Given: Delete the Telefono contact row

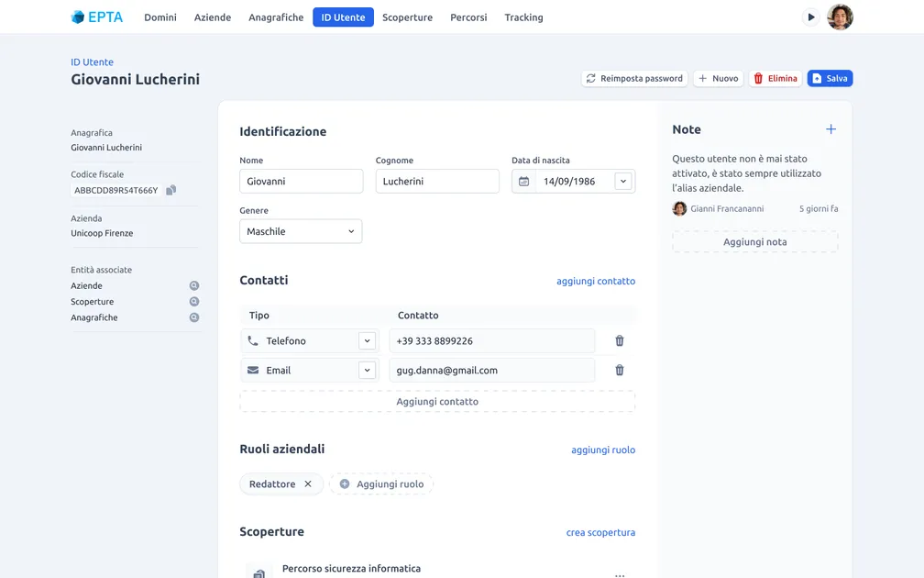Looking at the screenshot, I should point(620,341).
